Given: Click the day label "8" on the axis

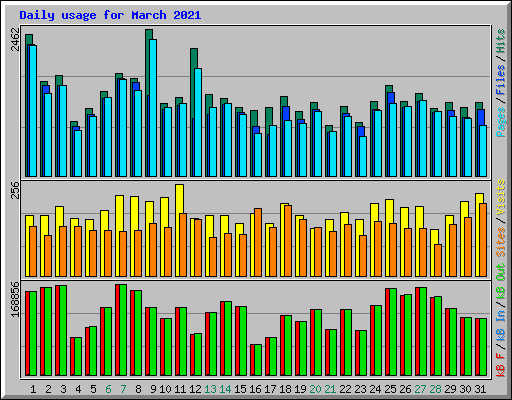Looking at the screenshot, I should click(x=138, y=389).
